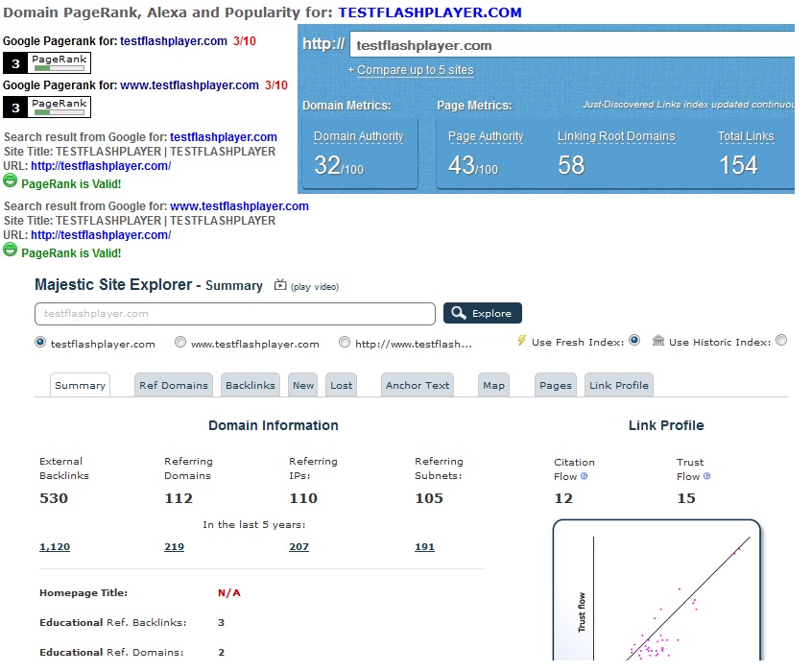
Task: Enable Use Historic Index radio button
Action: [781, 341]
